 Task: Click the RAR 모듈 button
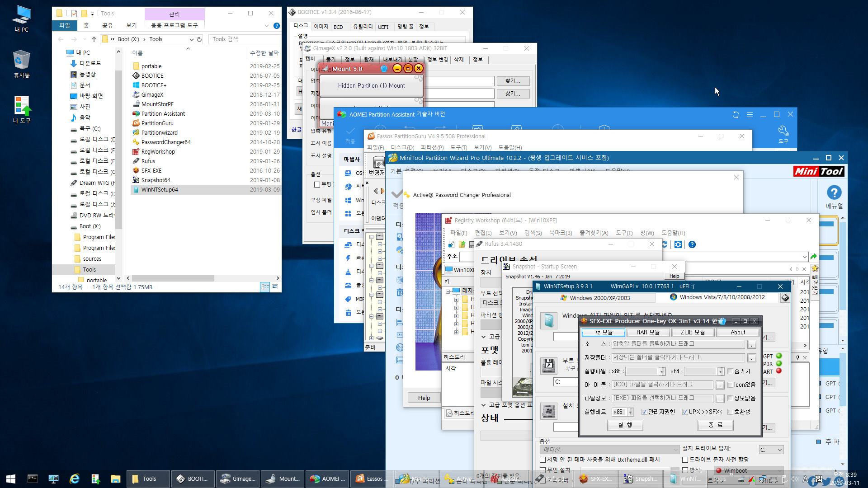(647, 332)
